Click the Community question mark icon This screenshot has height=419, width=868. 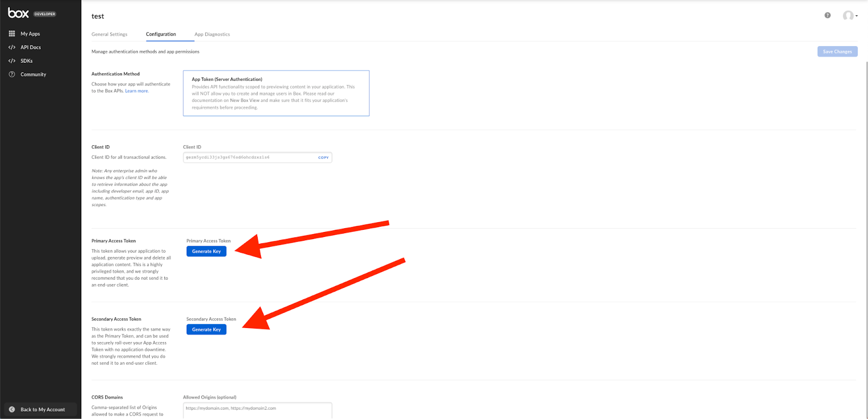(x=12, y=74)
